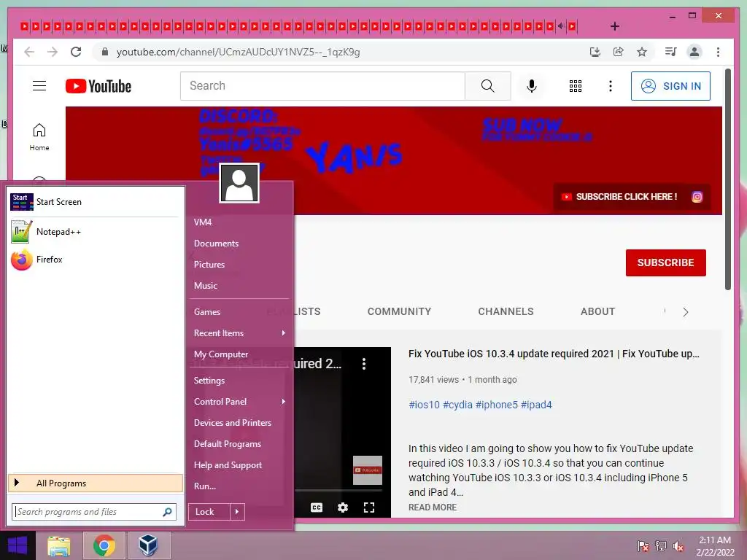Open the arrow next to Lock button
This screenshot has width=747, height=560.
click(x=237, y=512)
